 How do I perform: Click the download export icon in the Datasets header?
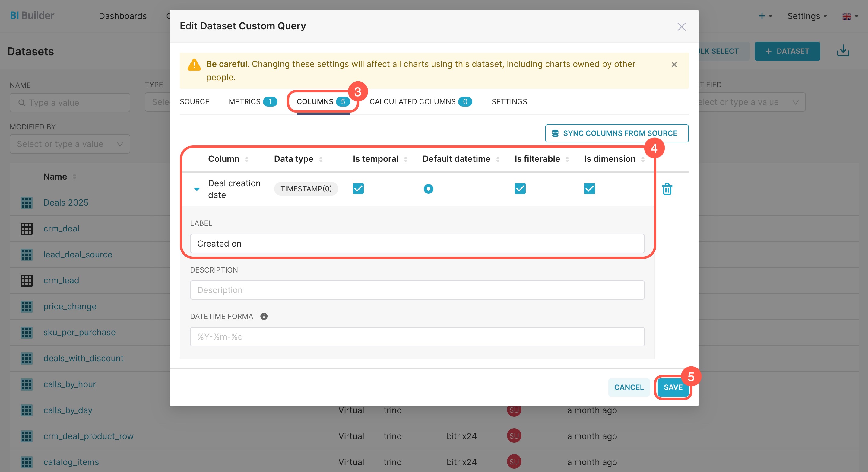pos(843,51)
